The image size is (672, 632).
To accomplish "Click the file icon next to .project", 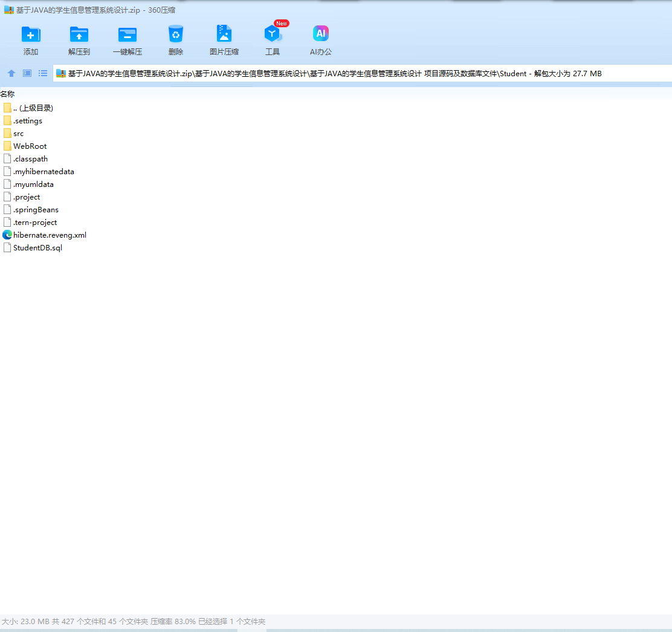I will [7, 197].
